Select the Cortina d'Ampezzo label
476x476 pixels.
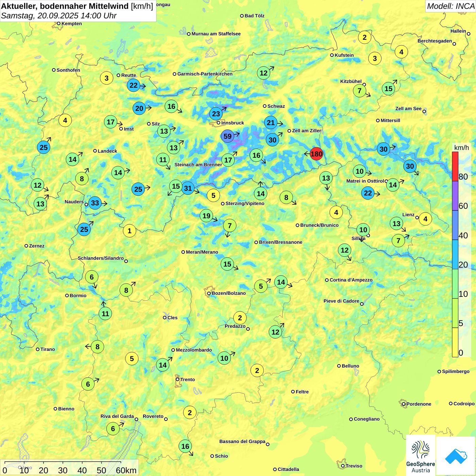tap(351, 280)
